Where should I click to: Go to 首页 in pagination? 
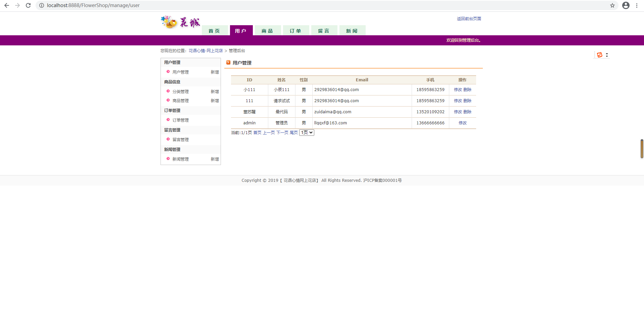[x=257, y=133]
